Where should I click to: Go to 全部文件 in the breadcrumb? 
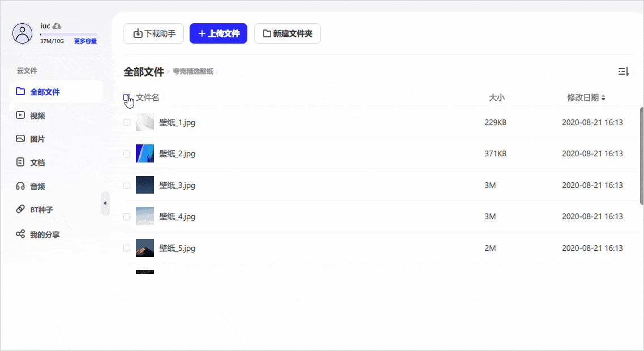(144, 72)
